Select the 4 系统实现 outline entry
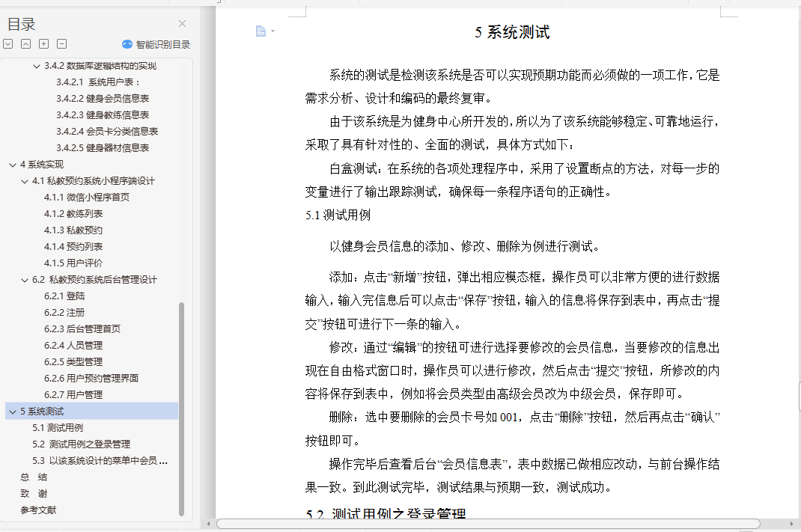This screenshot has height=532, width=801. pyautogui.click(x=42, y=165)
